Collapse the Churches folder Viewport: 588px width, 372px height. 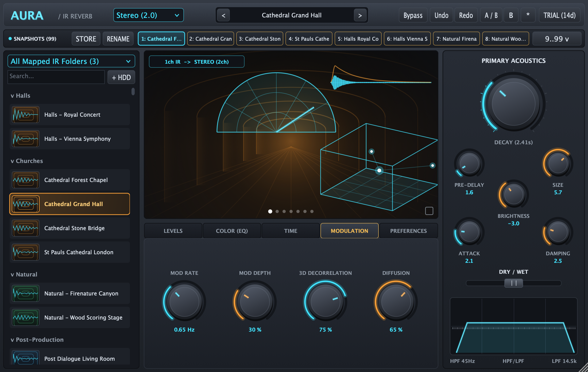(27, 161)
